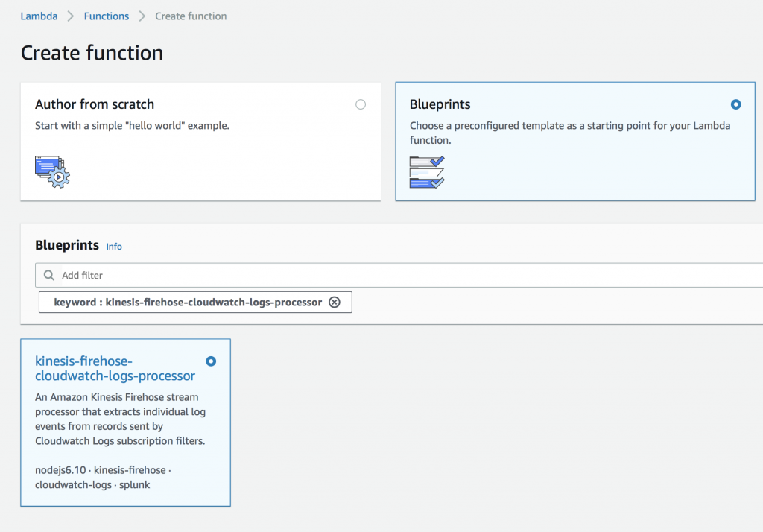Click the magnifier search icon in filter bar

pos(49,276)
